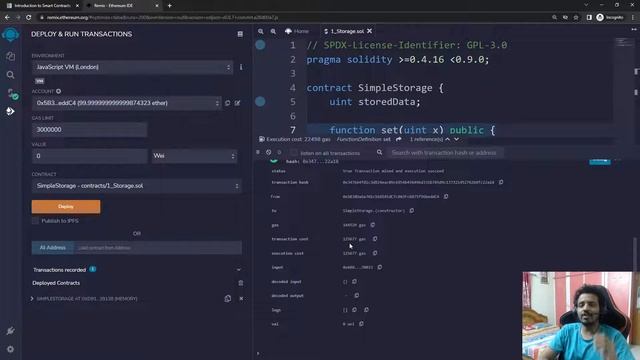Open the Contract SimpleStorage dropdown
The width and height of the screenshot is (640, 360).
[x=136, y=186]
